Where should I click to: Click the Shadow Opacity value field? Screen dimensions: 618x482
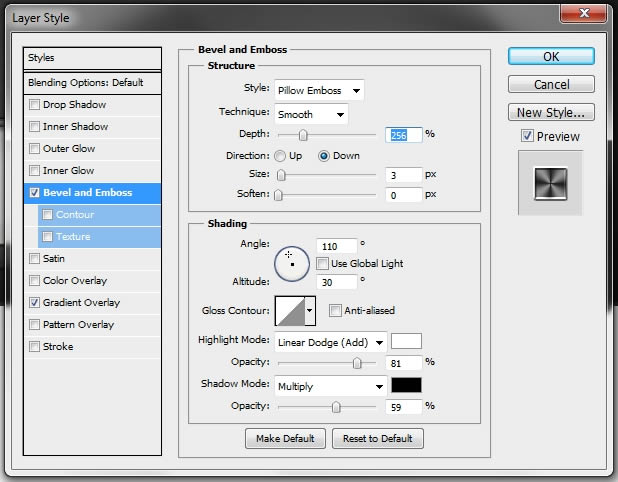(x=404, y=407)
